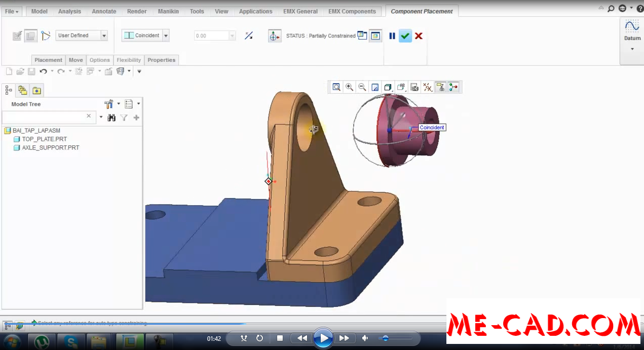Open the User Defined constraint set dropdown
The height and width of the screenshot is (350, 644).
click(103, 35)
